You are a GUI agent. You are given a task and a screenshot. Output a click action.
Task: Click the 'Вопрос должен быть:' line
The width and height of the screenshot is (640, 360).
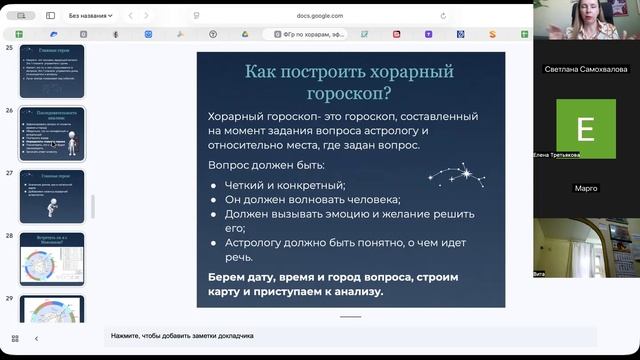click(x=266, y=165)
